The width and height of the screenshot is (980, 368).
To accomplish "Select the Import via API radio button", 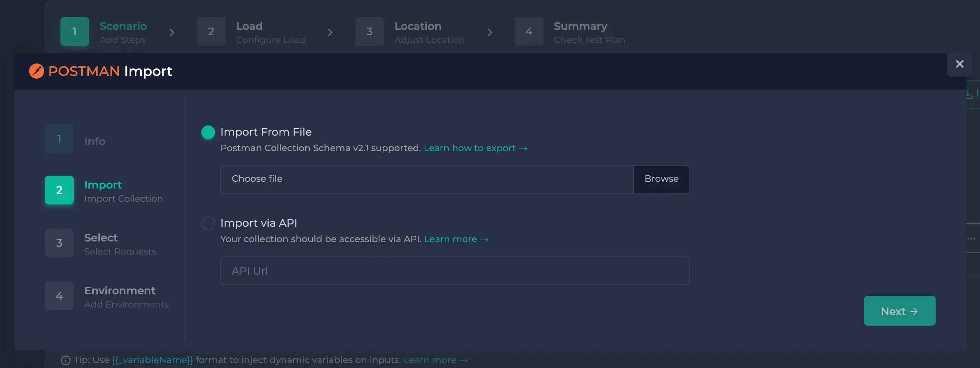I will tap(208, 223).
